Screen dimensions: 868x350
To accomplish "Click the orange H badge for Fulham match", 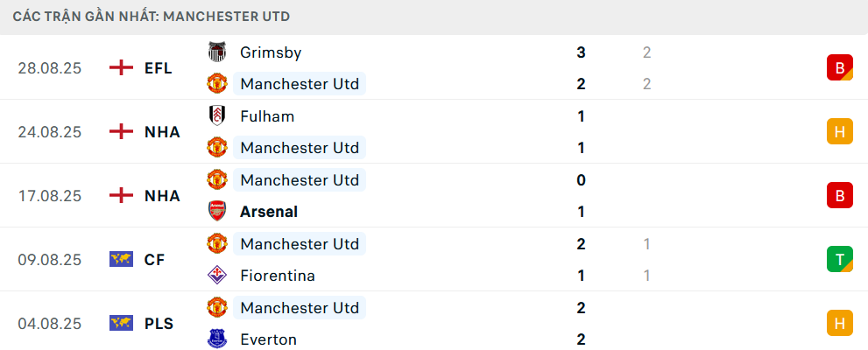I will pos(839,132).
